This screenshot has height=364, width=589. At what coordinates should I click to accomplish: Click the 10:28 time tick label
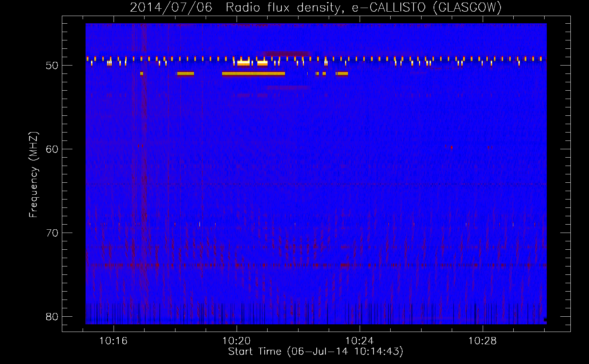(x=482, y=341)
